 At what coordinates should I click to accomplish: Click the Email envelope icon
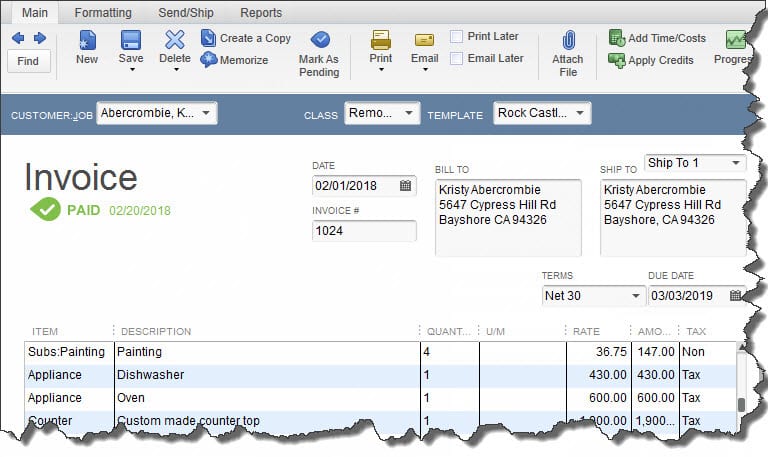pyautogui.click(x=424, y=41)
